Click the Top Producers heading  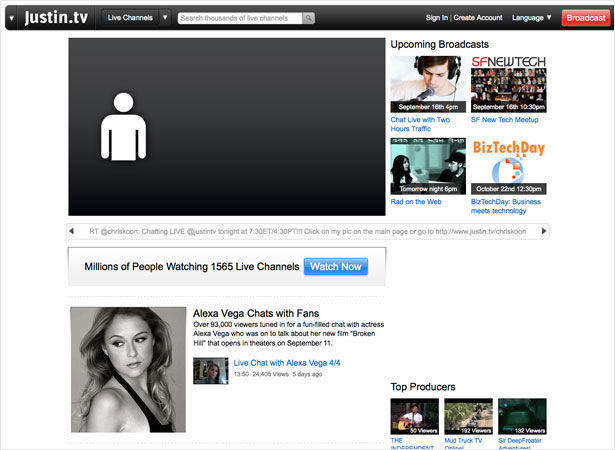(x=423, y=387)
